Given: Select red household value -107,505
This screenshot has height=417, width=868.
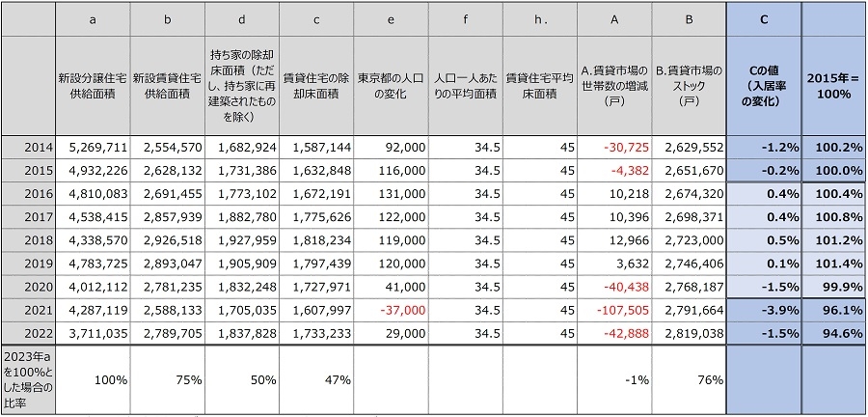Looking at the screenshot, I should pos(614,310).
